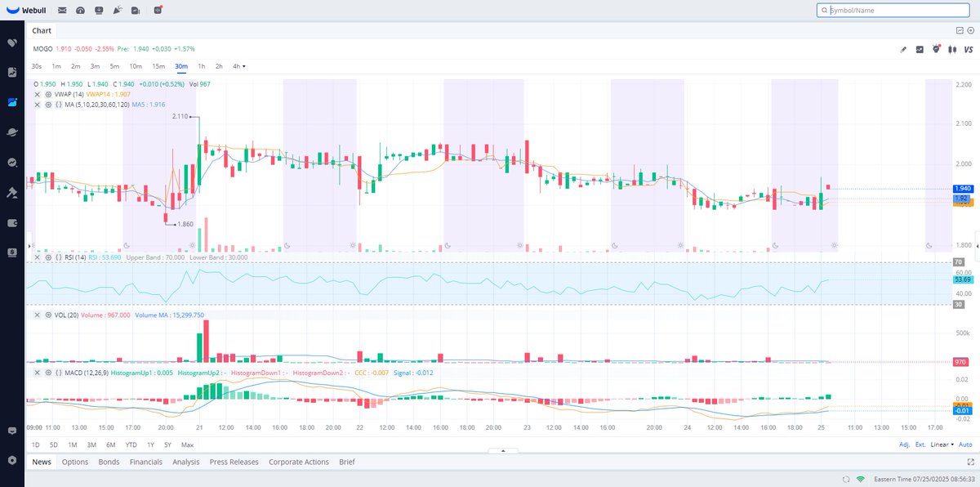980x487 pixels.
Task: Select the highlighted blue sidebar chart icon
Action: [12, 102]
